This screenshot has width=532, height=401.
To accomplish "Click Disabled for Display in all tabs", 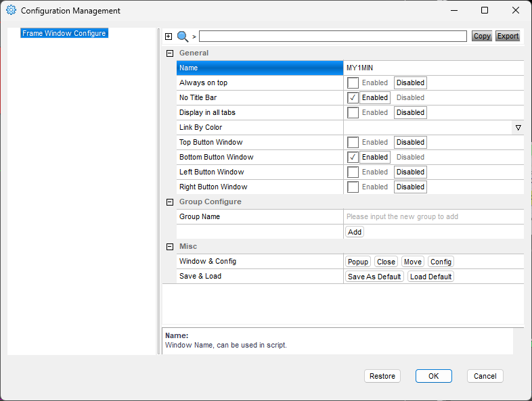I will click(x=410, y=112).
